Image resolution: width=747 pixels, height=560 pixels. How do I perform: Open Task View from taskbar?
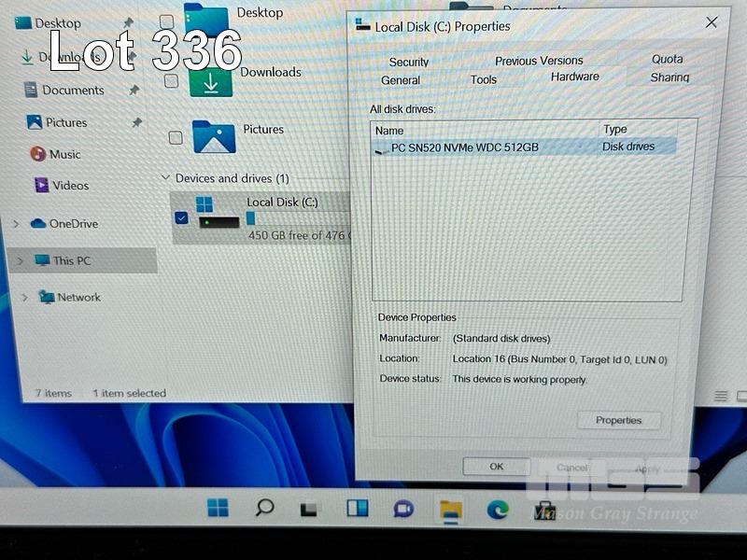point(309,510)
